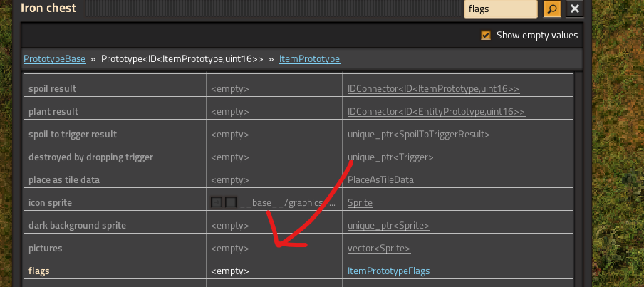644x287 pixels.
Task: Close the Iron chest window
Action: click(575, 9)
